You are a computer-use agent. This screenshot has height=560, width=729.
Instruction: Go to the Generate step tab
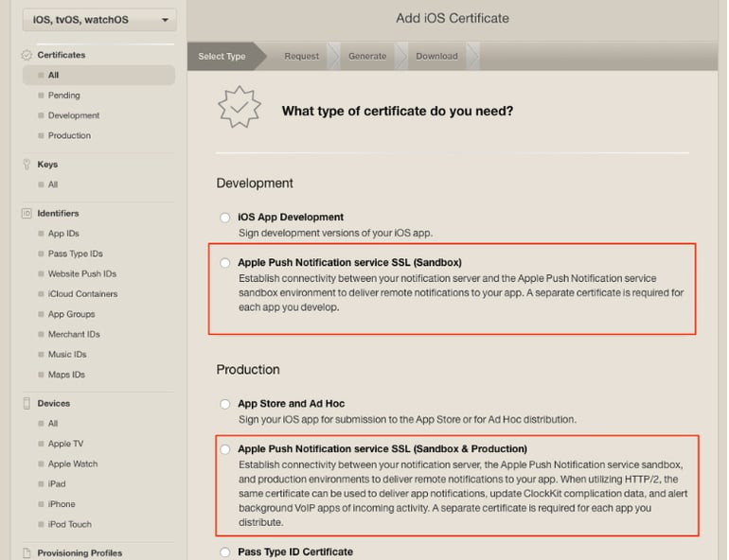click(x=366, y=57)
